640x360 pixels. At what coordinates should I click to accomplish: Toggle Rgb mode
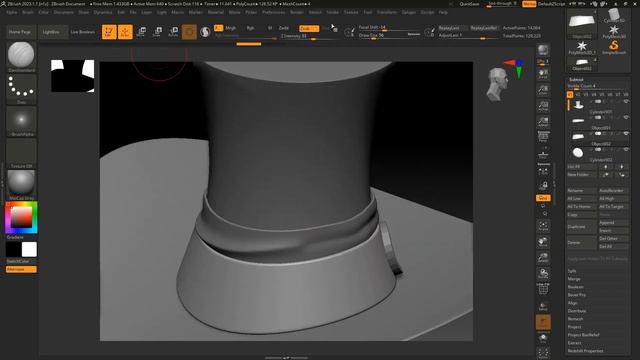250,28
